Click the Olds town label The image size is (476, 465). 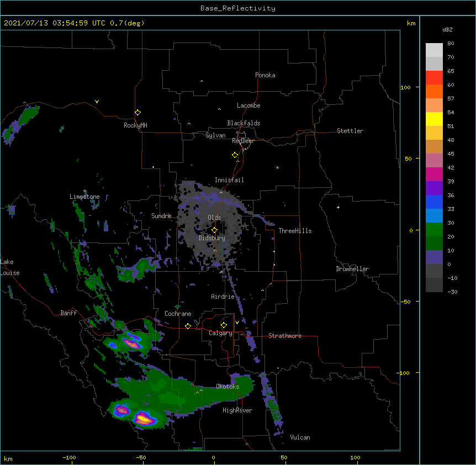click(x=214, y=218)
